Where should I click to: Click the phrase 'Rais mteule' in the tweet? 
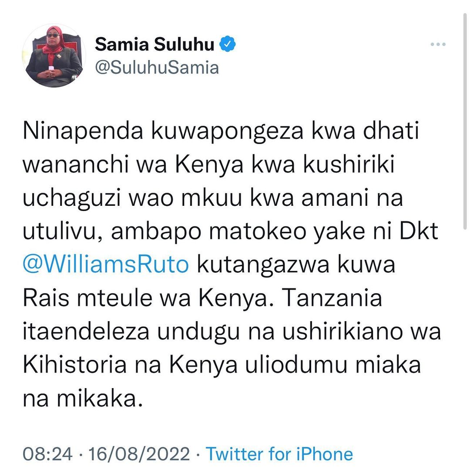point(87,298)
